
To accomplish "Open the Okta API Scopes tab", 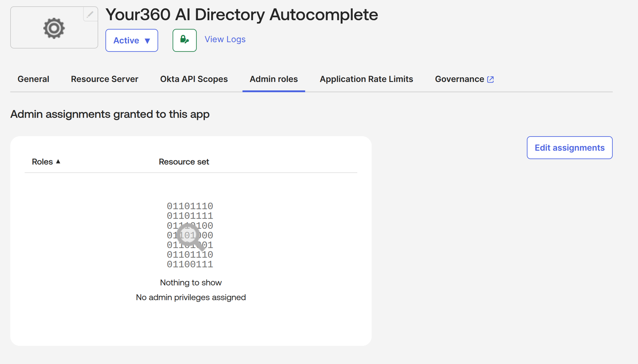I will click(194, 79).
